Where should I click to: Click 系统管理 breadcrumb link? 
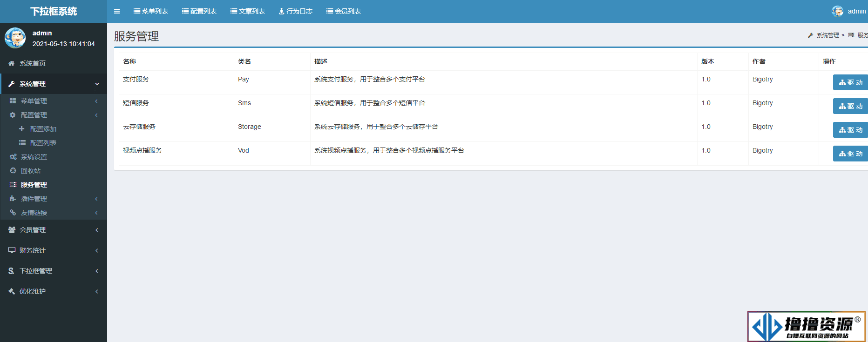pyautogui.click(x=828, y=35)
